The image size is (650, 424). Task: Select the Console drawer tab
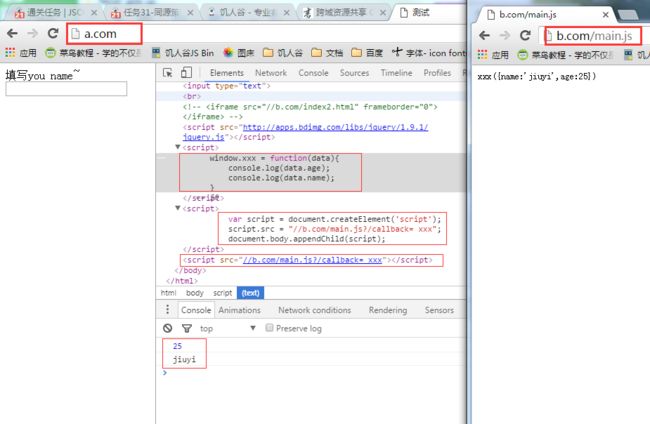pos(196,310)
